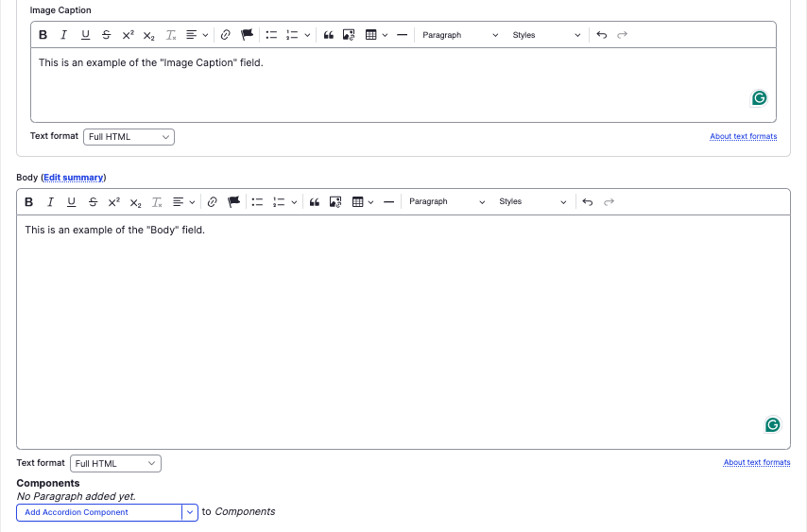Toggle bold in the Image Caption editor

[x=43, y=35]
